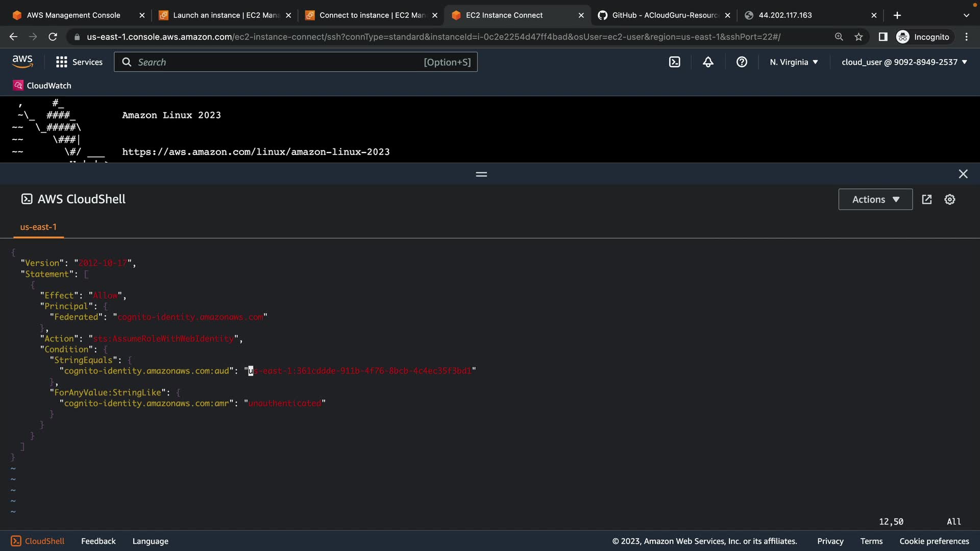The height and width of the screenshot is (551, 980).
Task: Bookmark this page with the star icon
Action: pos(859,37)
